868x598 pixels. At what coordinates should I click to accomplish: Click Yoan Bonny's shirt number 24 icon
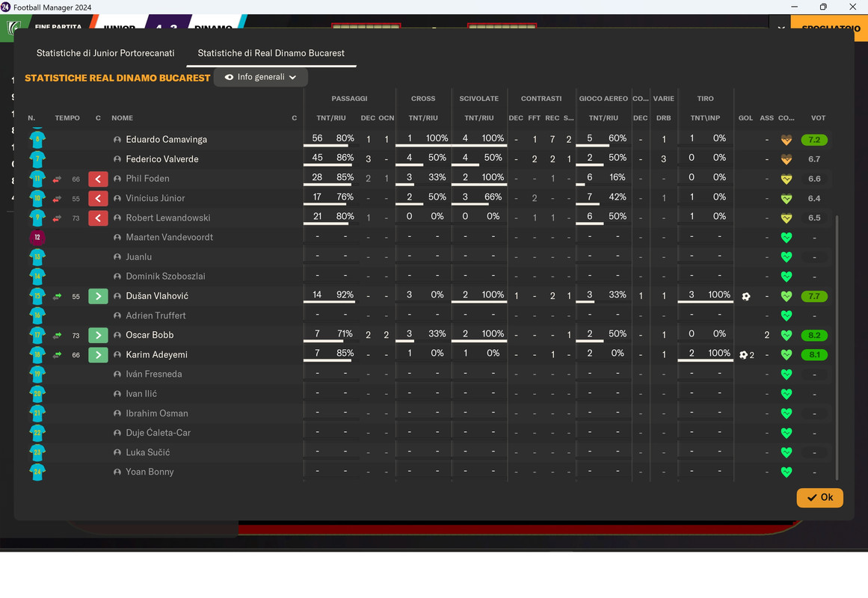click(x=37, y=472)
